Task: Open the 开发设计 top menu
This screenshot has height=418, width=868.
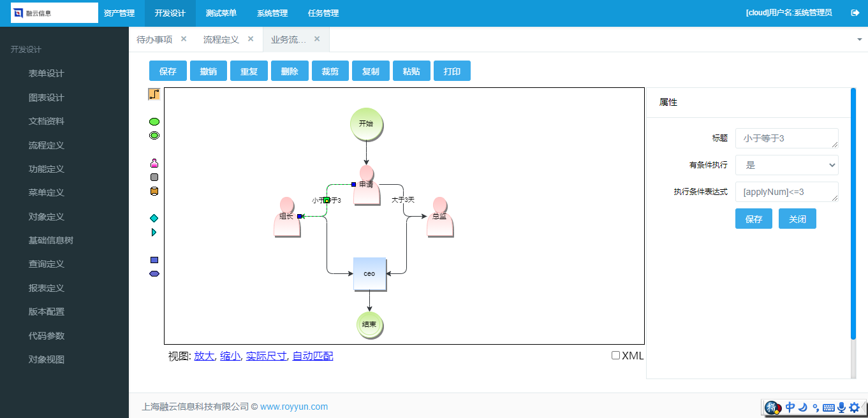Action: [170, 13]
